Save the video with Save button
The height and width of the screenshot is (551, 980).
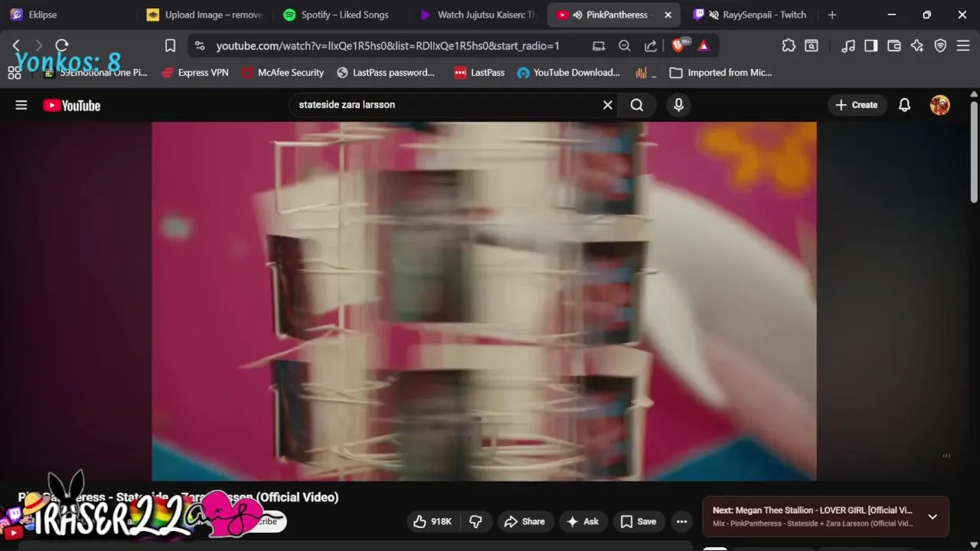638,522
